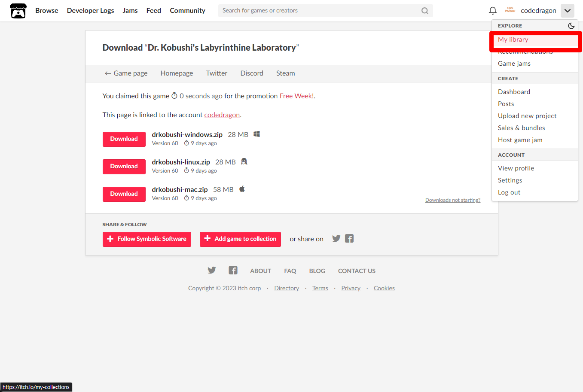Open the Browse menu

[x=47, y=11]
